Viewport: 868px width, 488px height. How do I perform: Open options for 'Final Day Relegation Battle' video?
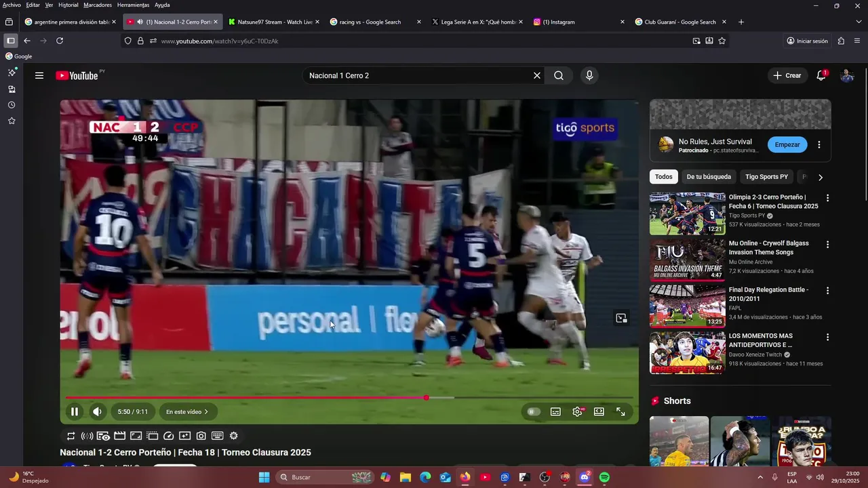tap(827, 290)
